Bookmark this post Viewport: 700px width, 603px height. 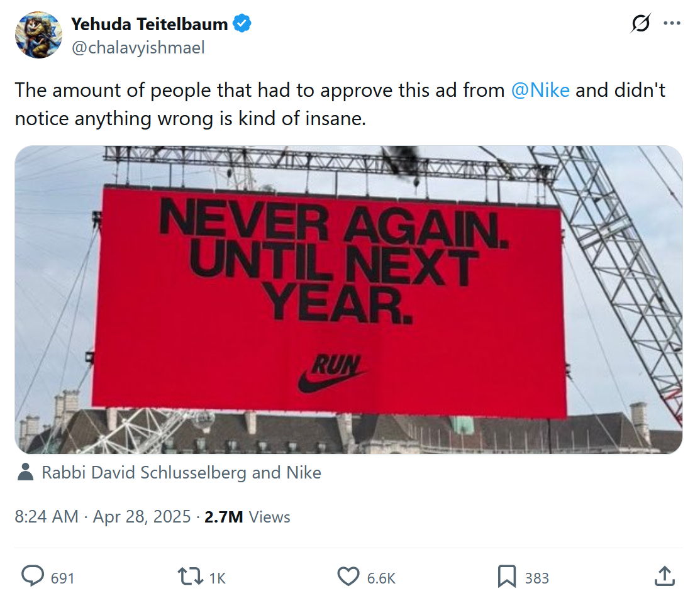pos(507,577)
